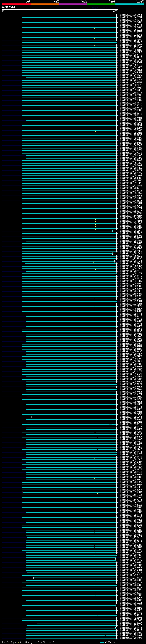Click label UniRef100_B4F8W3
This screenshot has width=146, height=644.
pyautogui.click(x=131, y=246)
